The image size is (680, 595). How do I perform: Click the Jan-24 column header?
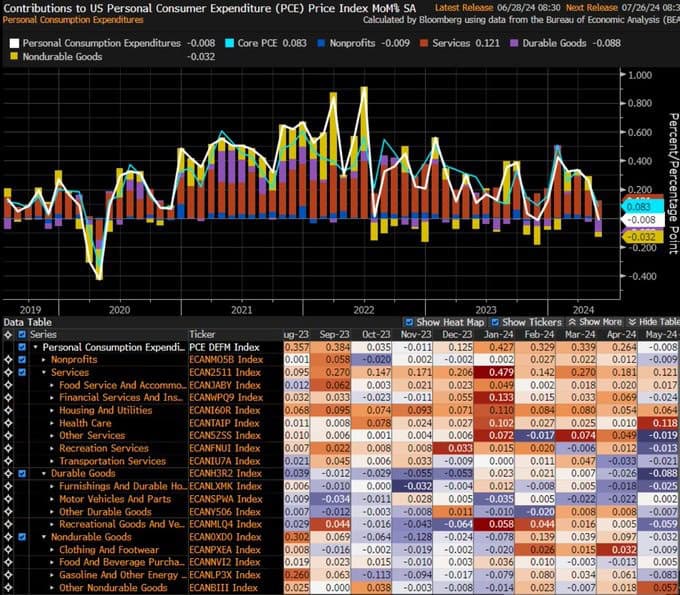pos(497,334)
